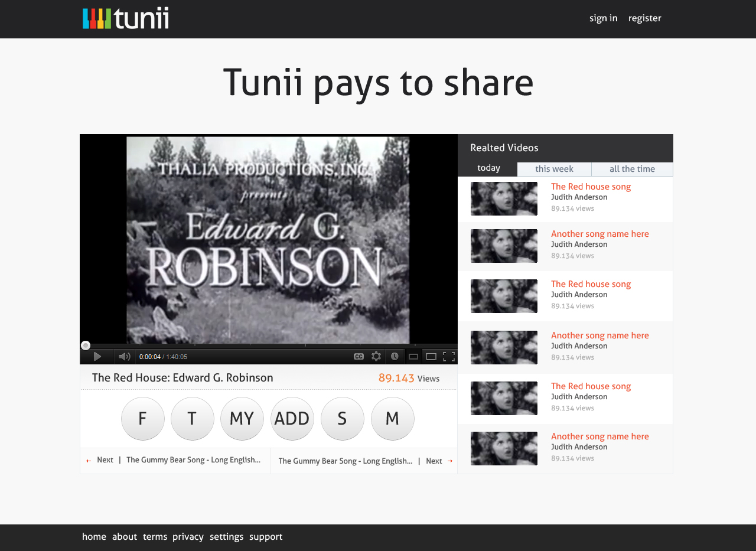Click the 0:00:04 / 1:40:05 time display
Image resolution: width=756 pixels, height=551 pixels.
tap(163, 357)
